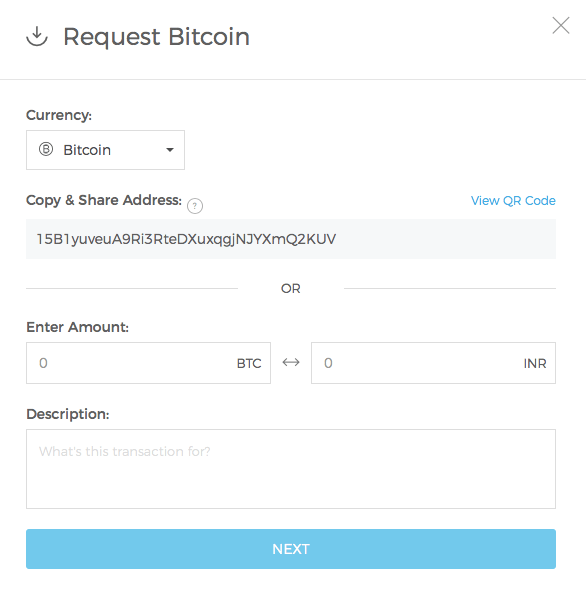The height and width of the screenshot is (594, 586).
Task: Click the BTC to INR swap arrows icon
Action: pos(291,363)
